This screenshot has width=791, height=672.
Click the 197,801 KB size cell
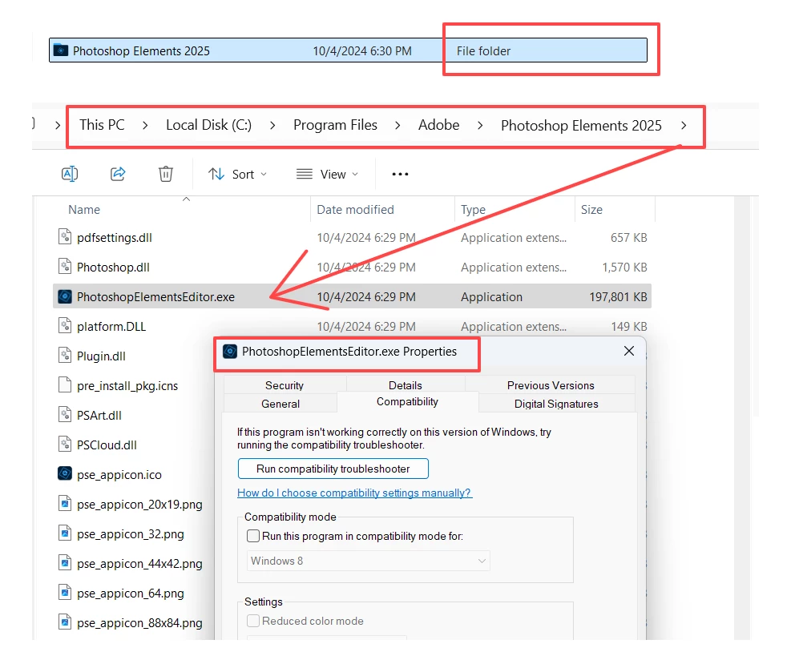pyautogui.click(x=618, y=296)
